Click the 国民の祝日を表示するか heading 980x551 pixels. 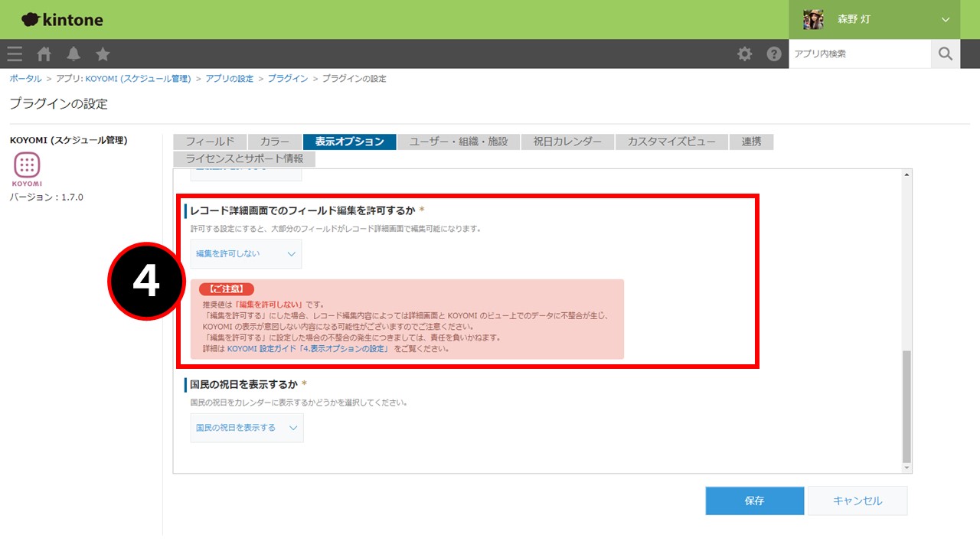(x=243, y=383)
